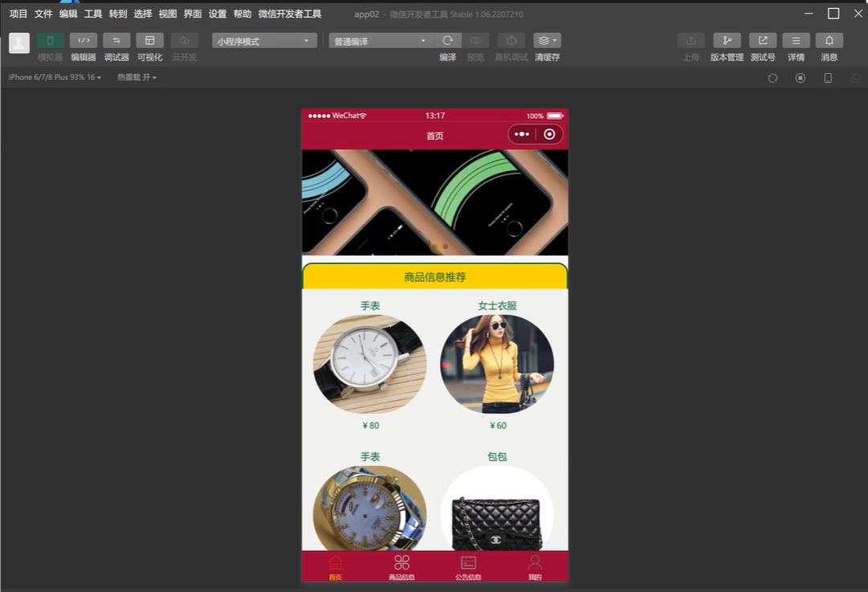Open the visualization tool icon

(149, 41)
